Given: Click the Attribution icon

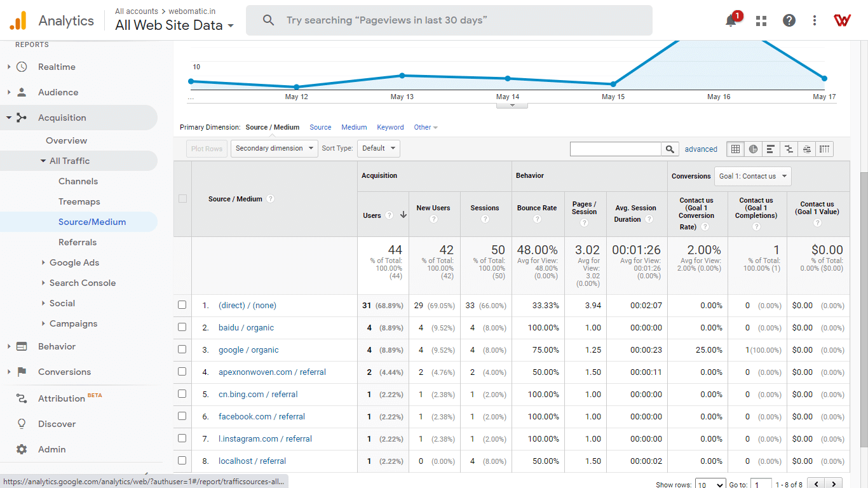Looking at the screenshot, I should point(22,398).
